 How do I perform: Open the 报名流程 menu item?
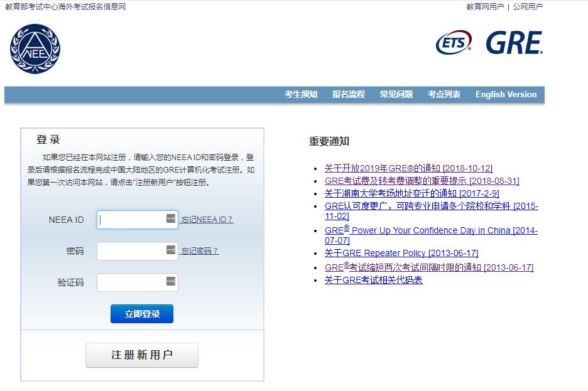pyautogui.click(x=349, y=95)
